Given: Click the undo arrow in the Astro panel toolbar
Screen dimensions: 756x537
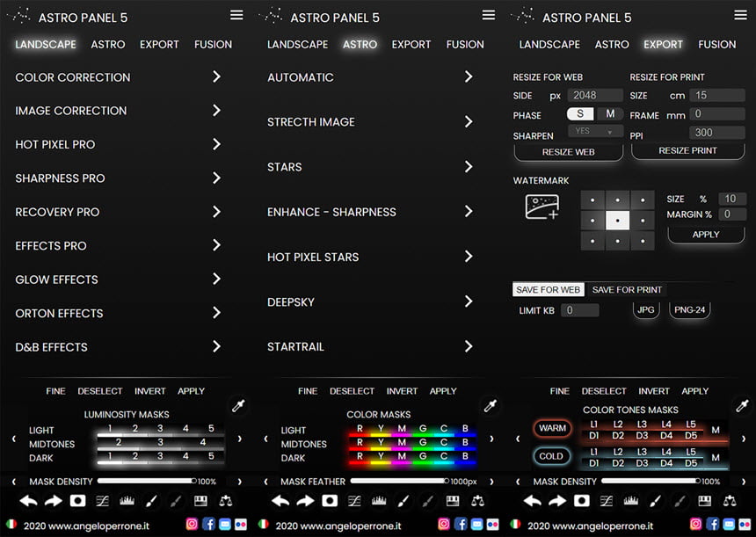Looking at the screenshot, I should point(280,501).
